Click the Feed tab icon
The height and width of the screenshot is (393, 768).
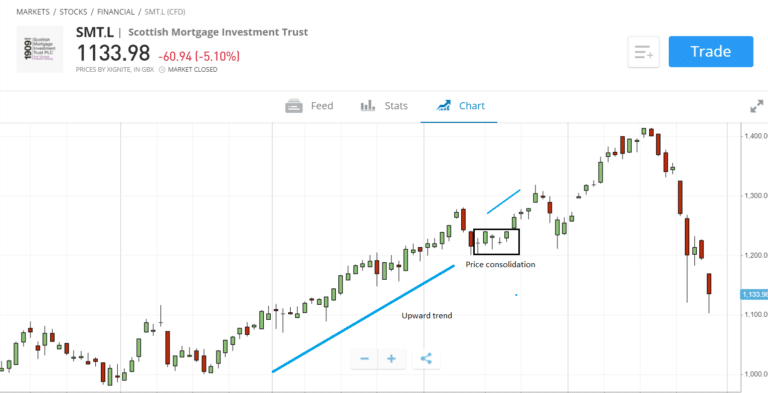pos(294,106)
